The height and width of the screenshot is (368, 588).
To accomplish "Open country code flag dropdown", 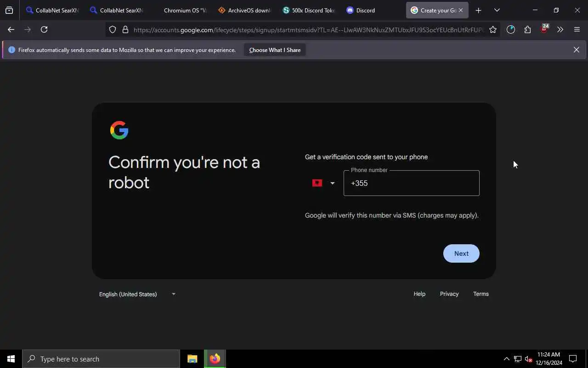I will click(323, 183).
